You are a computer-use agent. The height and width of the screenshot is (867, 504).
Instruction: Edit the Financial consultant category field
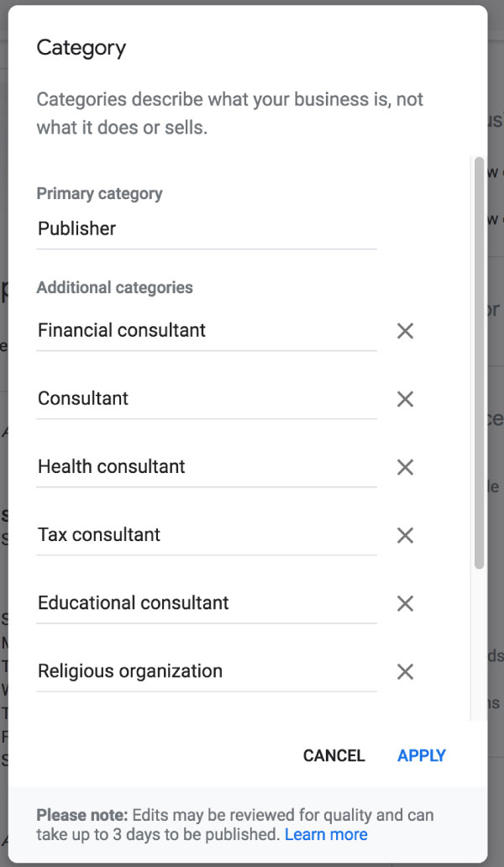click(x=206, y=331)
